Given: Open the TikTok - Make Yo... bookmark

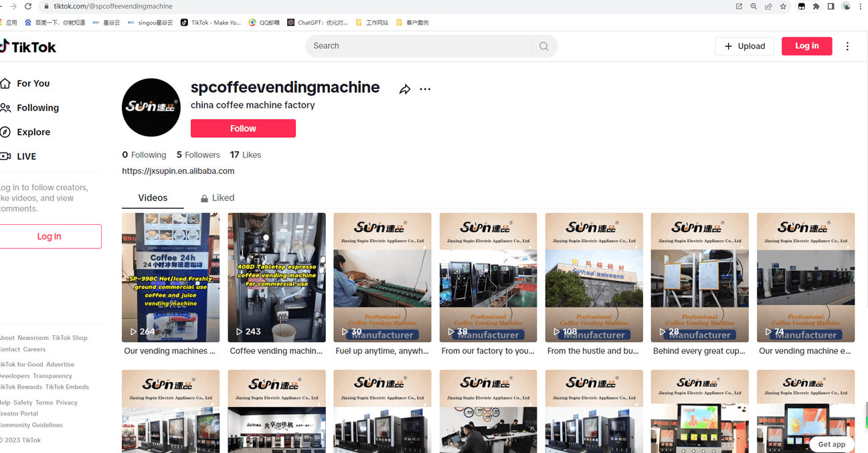Looking at the screenshot, I should pos(211,22).
